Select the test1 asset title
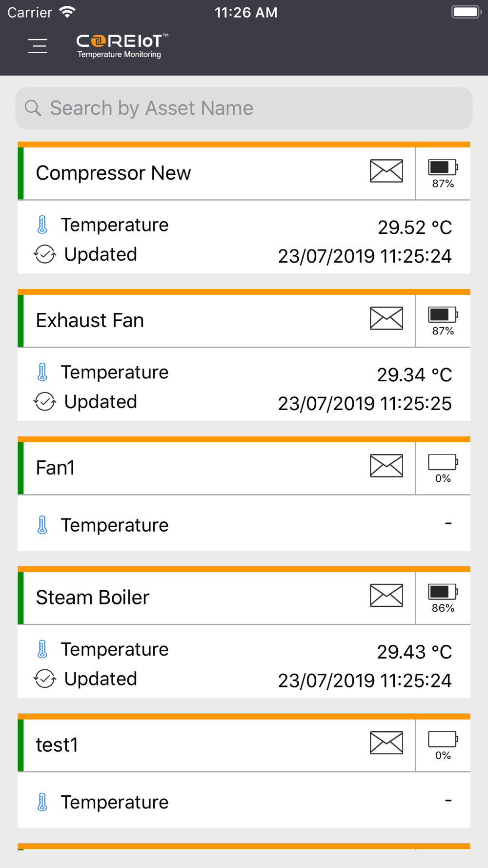 click(x=57, y=745)
